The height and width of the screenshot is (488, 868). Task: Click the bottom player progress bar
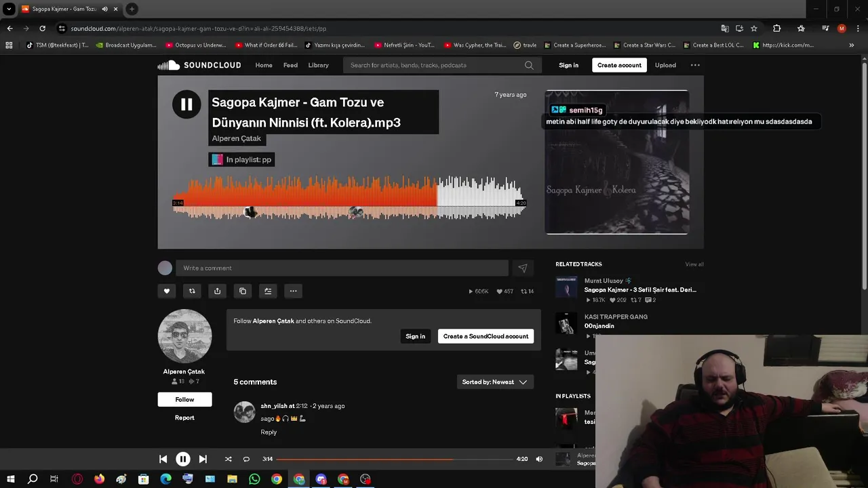tap(394, 459)
